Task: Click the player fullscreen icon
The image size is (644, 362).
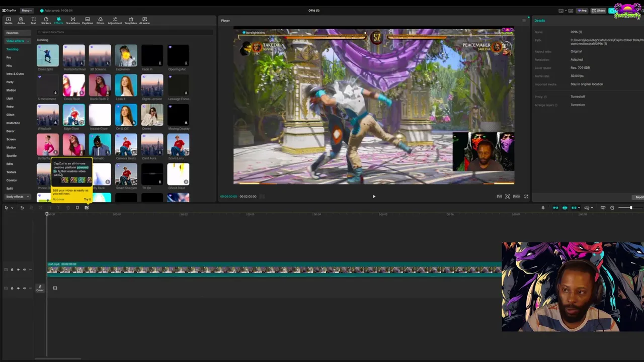Action: click(x=526, y=197)
